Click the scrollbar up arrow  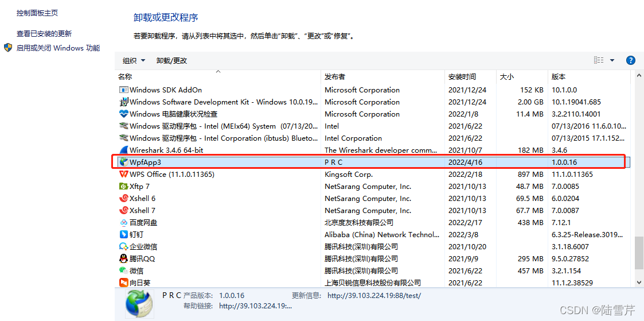pos(639,75)
